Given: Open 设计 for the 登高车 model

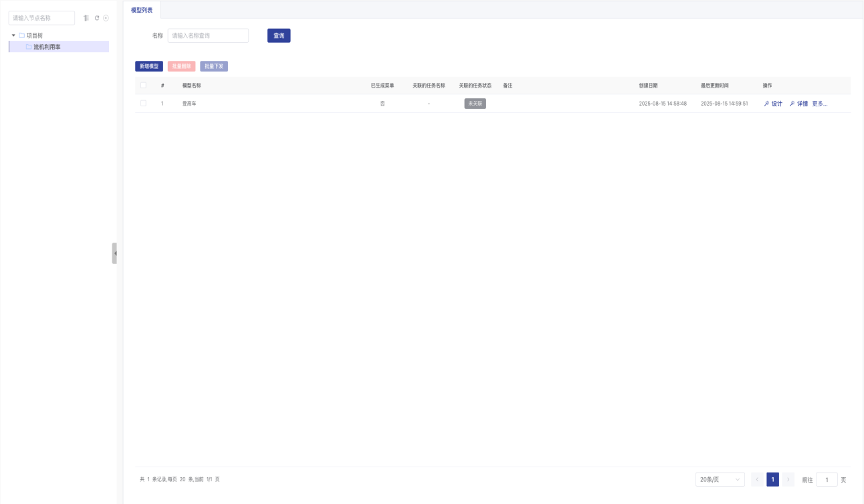Looking at the screenshot, I should (773, 104).
